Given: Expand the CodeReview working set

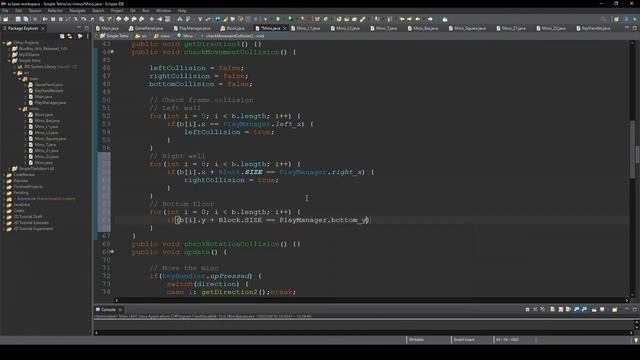Looking at the screenshot, I should [4, 175].
